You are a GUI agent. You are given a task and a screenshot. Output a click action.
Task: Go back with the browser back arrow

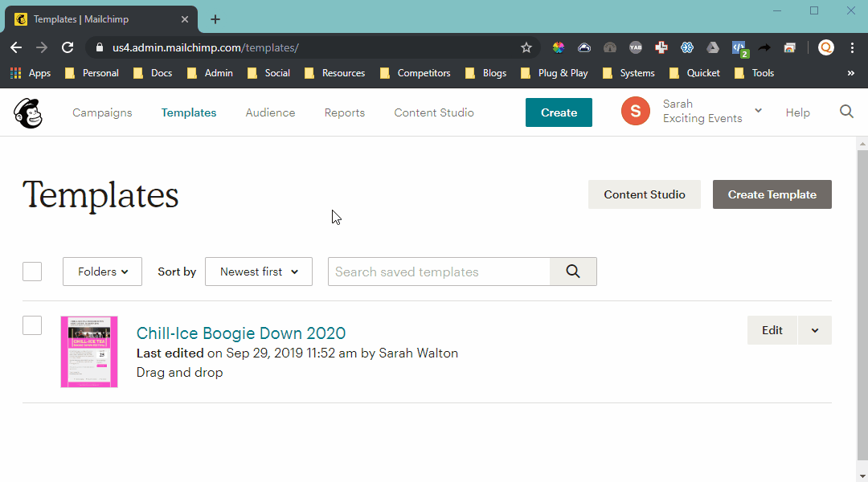coord(16,47)
